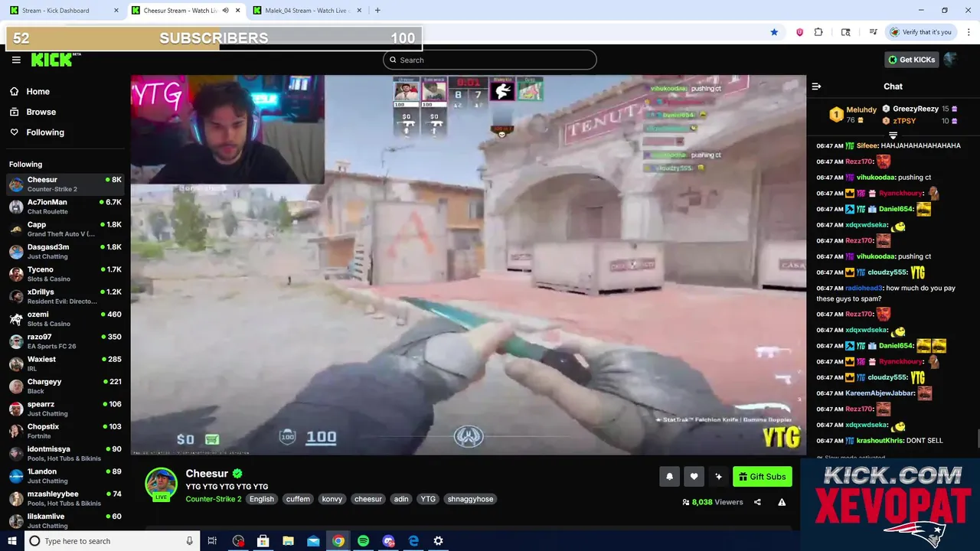Image resolution: width=980 pixels, height=551 pixels.
Task: Click the Gift Subs button
Action: click(762, 477)
